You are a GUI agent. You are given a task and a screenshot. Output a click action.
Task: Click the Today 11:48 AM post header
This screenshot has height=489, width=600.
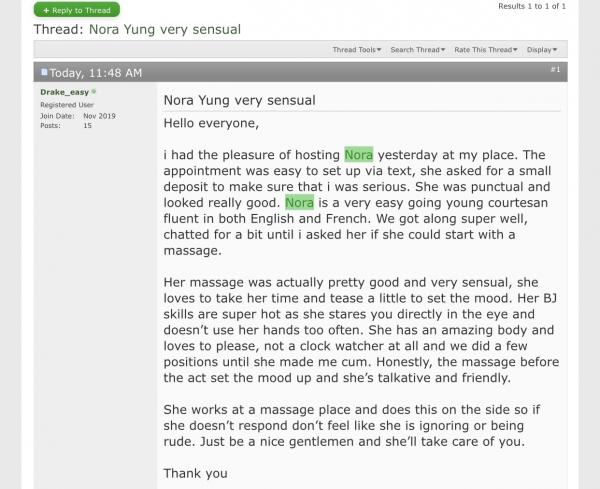click(x=96, y=73)
